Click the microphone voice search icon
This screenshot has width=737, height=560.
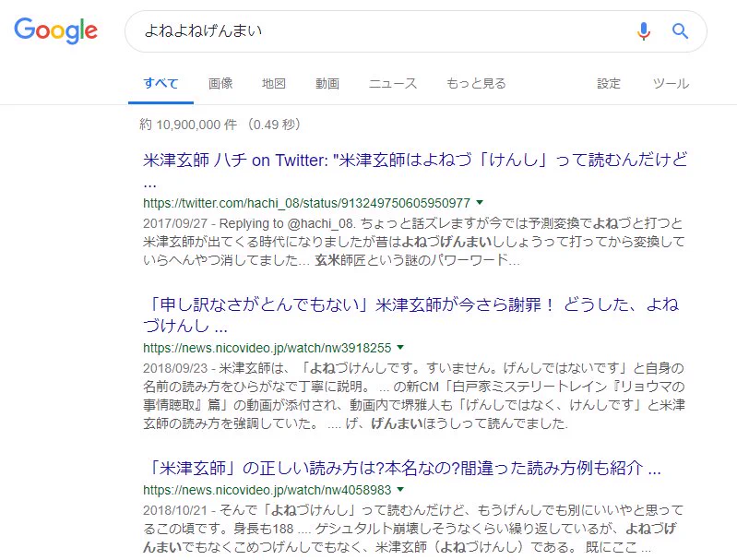click(x=644, y=31)
